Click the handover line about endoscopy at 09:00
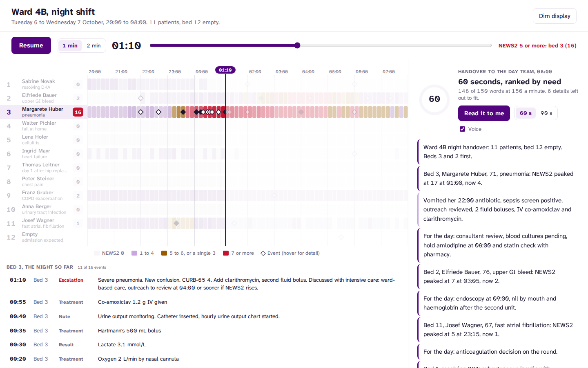This screenshot has height=368, width=588. pyautogui.click(x=499, y=303)
